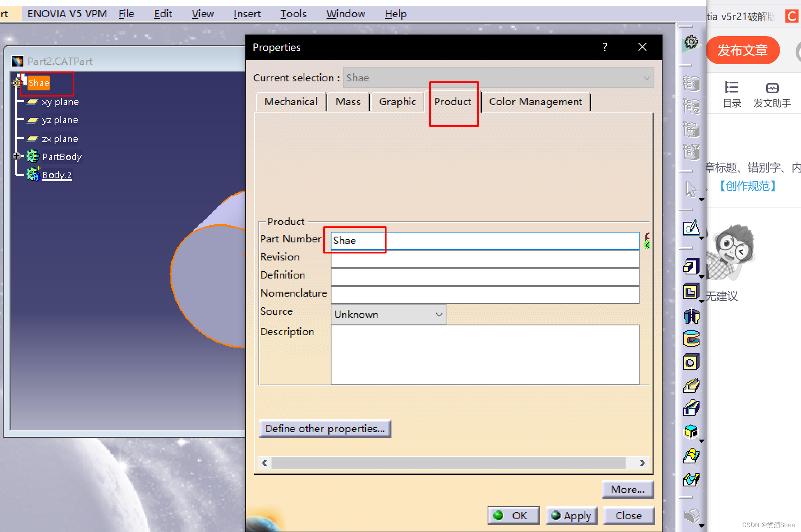Switch to the Color Management tab
This screenshot has width=801, height=532.
click(536, 102)
